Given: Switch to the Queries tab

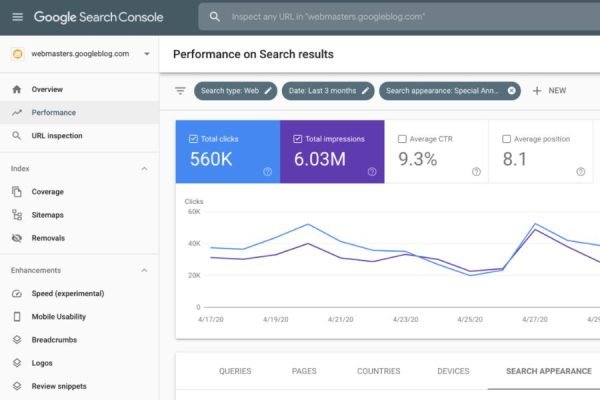Looking at the screenshot, I should 235,371.
